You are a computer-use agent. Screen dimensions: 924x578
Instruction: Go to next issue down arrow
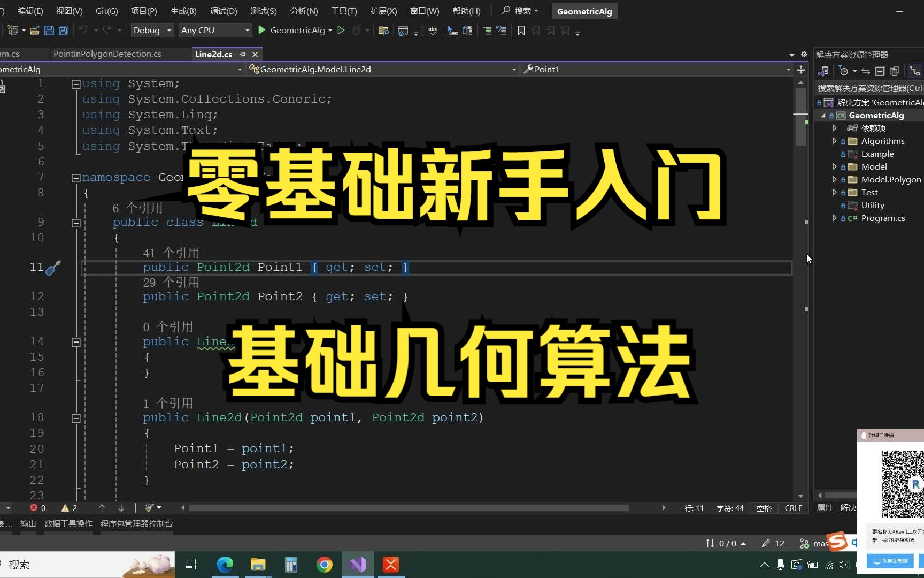(121, 508)
